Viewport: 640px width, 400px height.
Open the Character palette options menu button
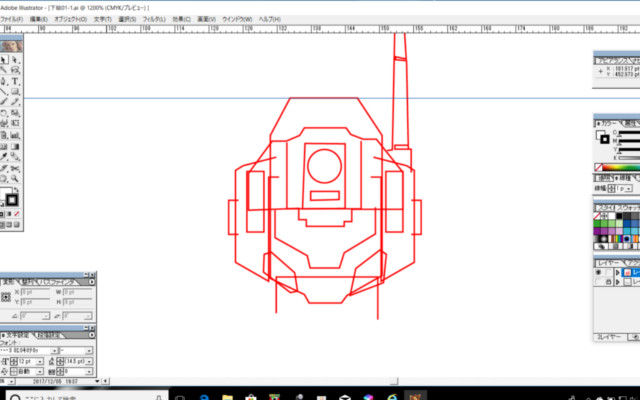click(x=92, y=335)
